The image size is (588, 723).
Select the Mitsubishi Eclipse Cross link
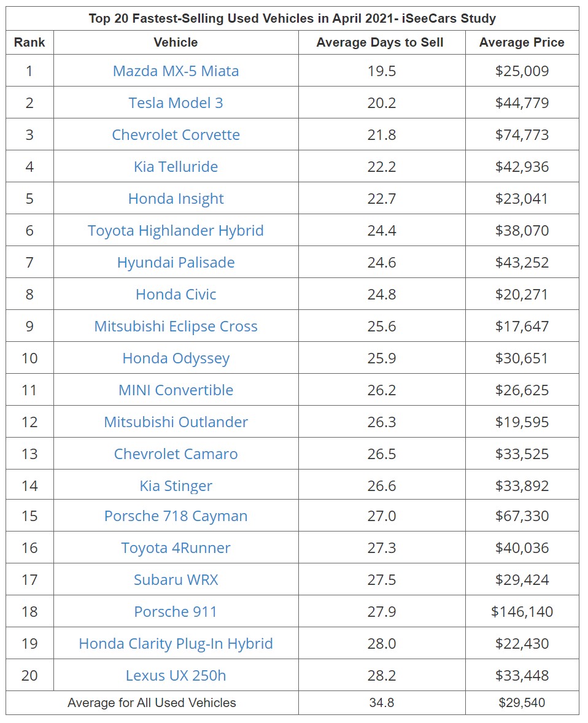176,327
